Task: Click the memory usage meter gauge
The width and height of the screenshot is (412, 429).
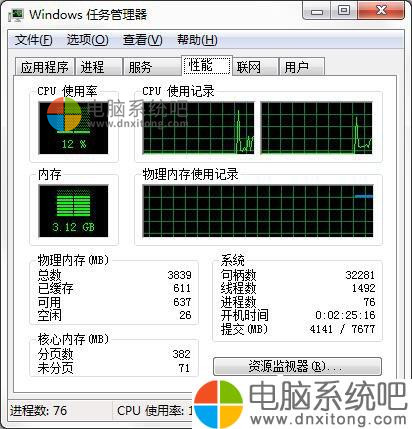Action: [x=74, y=211]
